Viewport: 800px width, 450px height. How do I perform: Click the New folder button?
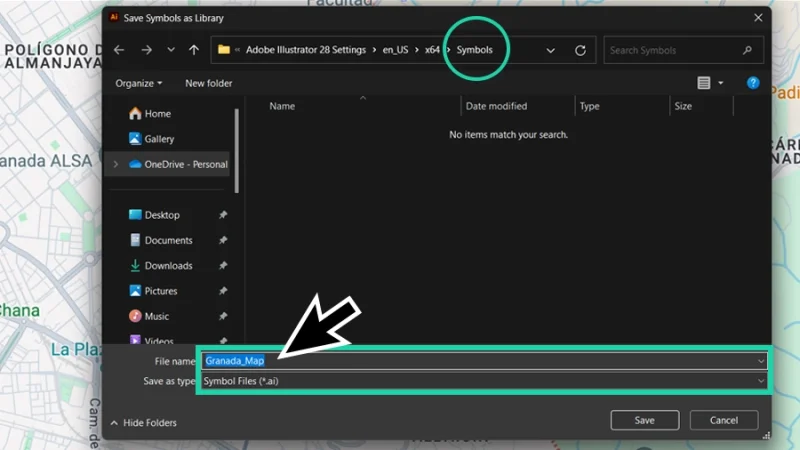(x=208, y=83)
